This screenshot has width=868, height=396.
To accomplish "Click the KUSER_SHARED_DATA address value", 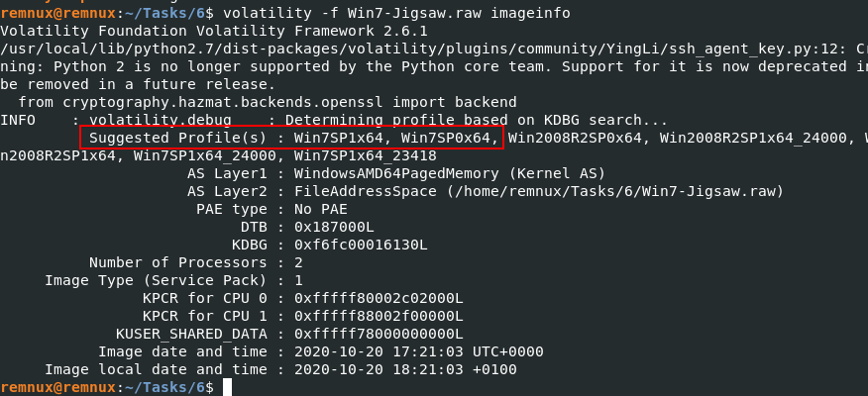I will click(x=379, y=334).
